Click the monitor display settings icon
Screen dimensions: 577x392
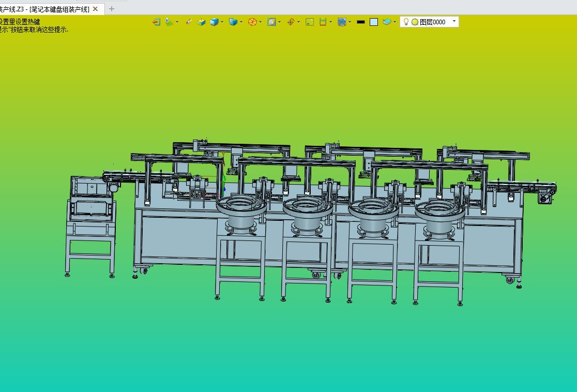click(x=341, y=22)
